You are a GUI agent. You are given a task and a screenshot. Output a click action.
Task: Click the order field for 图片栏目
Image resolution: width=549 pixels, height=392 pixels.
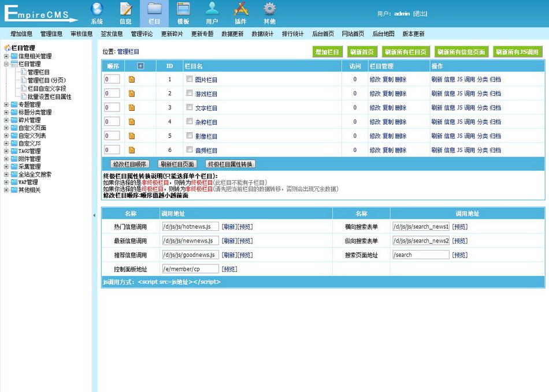pos(112,79)
